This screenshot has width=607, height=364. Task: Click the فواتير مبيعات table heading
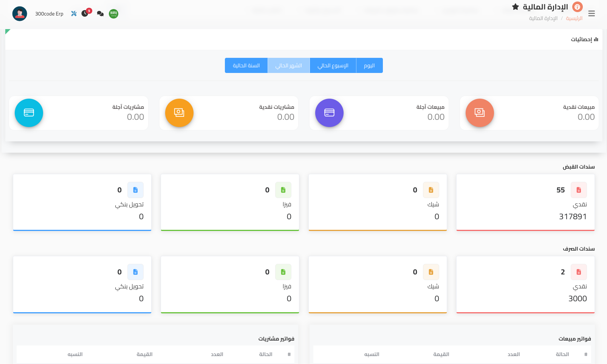pos(574,339)
